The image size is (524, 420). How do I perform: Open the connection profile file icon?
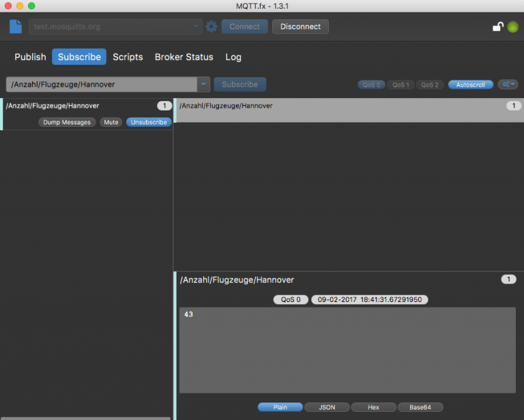click(x=16, y=27)
